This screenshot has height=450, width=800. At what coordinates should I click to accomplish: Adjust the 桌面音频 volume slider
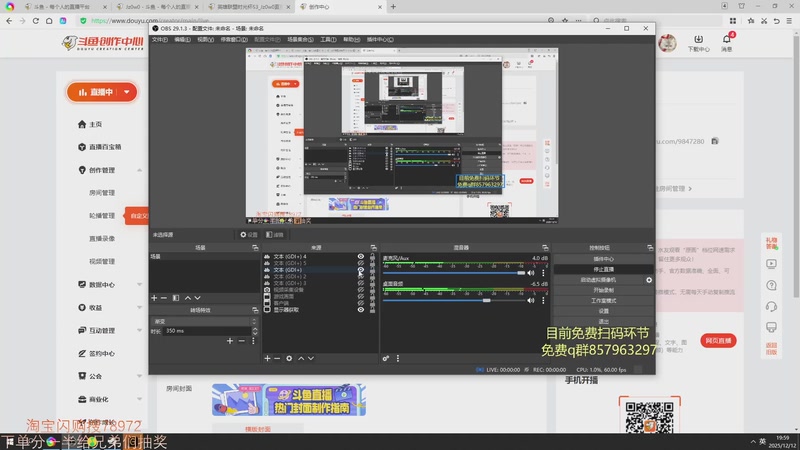pos(454,301)
